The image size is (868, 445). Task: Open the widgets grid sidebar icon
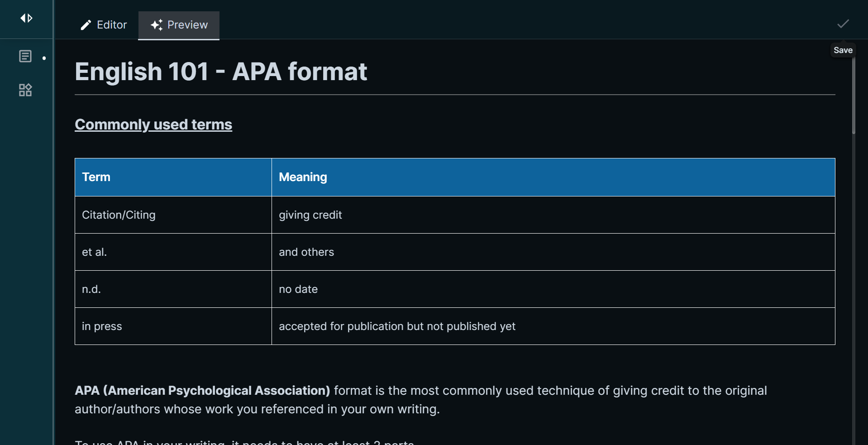pyautogui.click(x=25, y=90)
